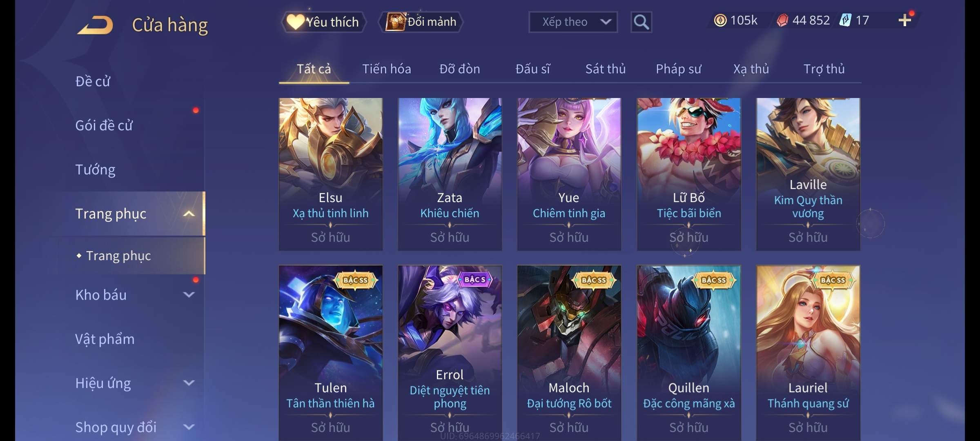This screenshot has height=441, width=980.
Task: Switch to the Pháp sư tab
Action: (678, 69)
